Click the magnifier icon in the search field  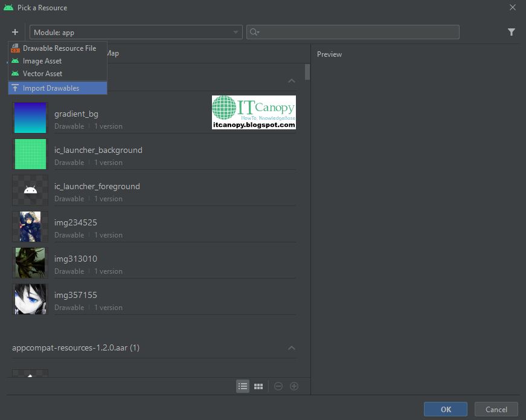(x=253, y=32)
